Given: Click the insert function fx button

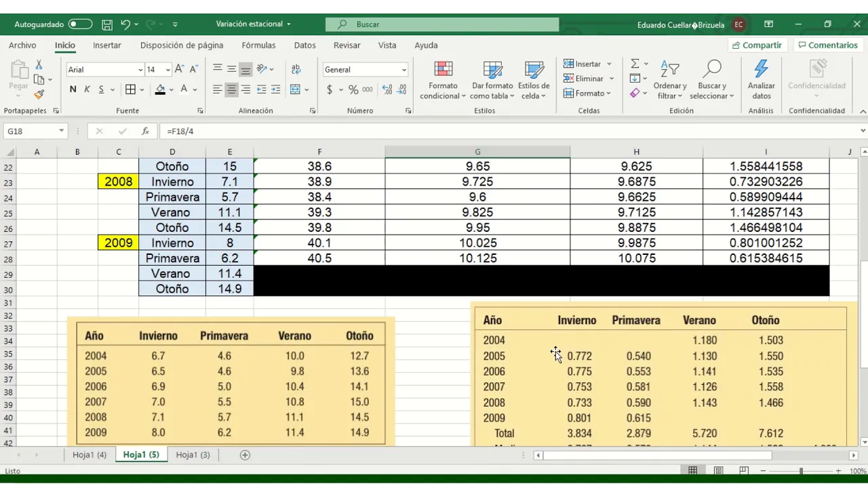Looking at the screenshot, I should pos(145,131).
